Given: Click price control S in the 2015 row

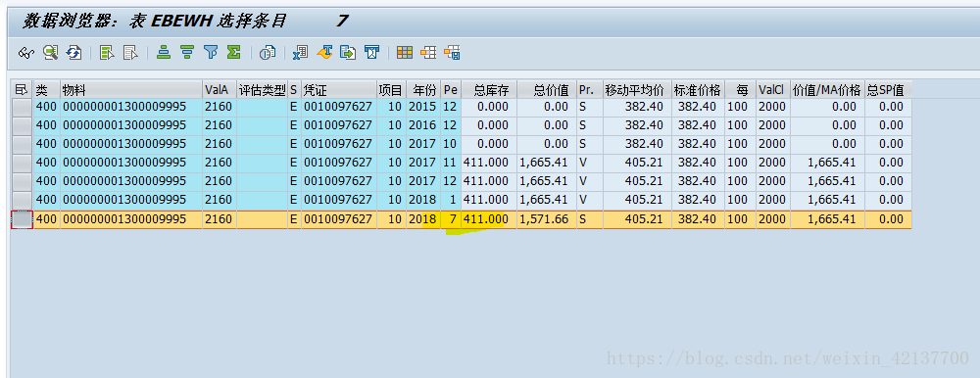Looking at the screenshot, I should coord(590,108).
